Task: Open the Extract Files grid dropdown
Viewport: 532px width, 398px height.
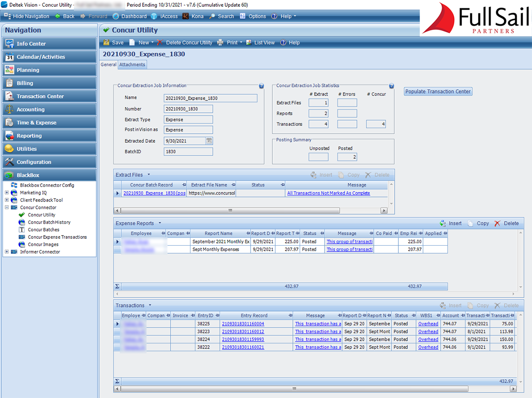Action: click(x=149, y=175)
